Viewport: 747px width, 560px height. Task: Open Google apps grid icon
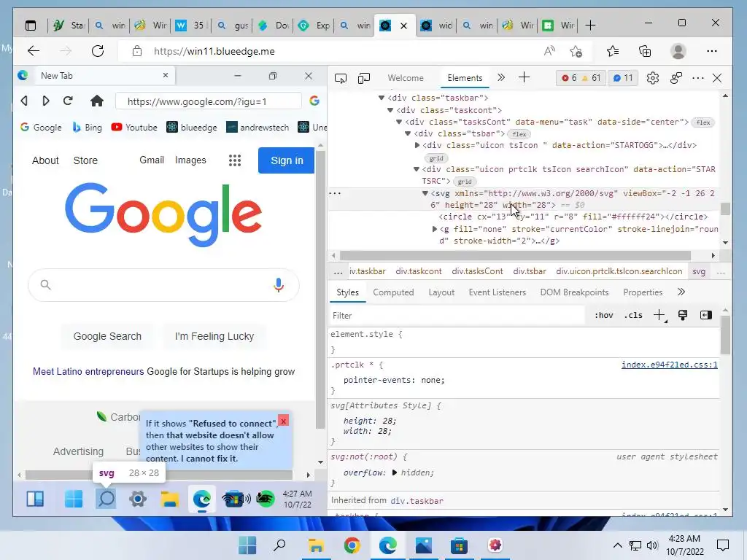(x=235, y=160)
